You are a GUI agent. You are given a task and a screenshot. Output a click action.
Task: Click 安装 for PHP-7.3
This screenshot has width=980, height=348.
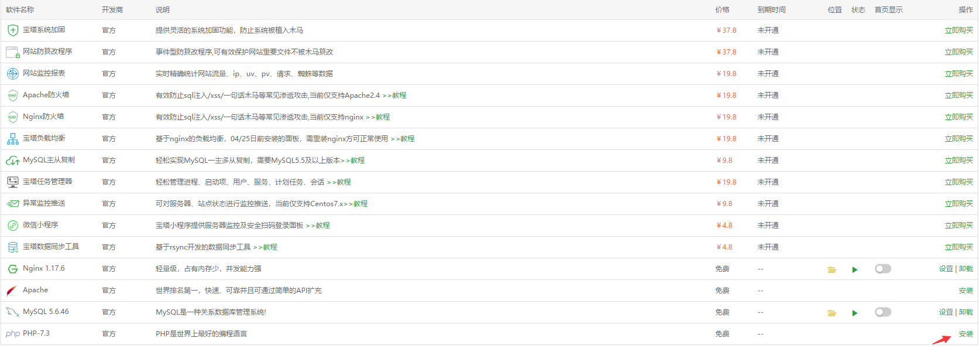pyautogui.click(x=966, y=334)
